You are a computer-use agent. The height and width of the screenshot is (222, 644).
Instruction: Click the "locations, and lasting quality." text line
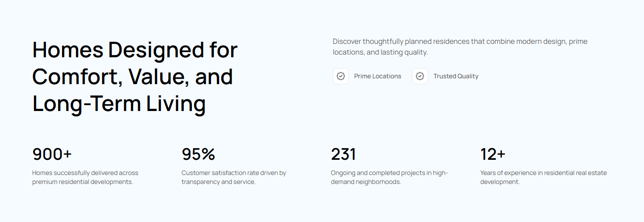(x=380, y=52)
